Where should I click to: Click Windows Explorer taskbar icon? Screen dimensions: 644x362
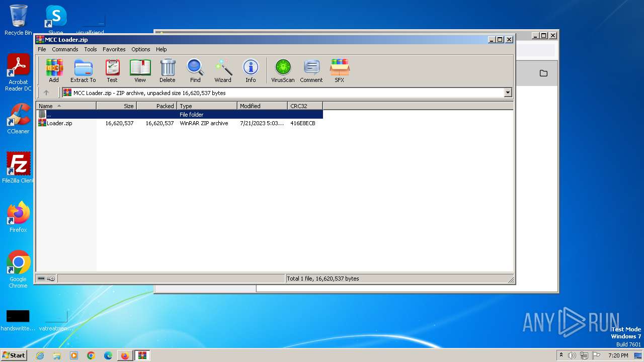pos(57,355)
